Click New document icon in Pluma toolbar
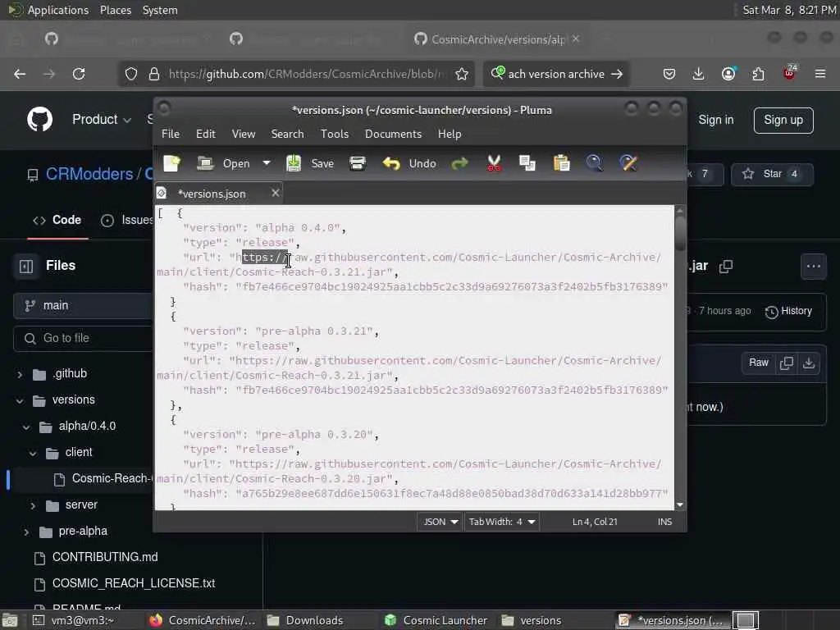The width and height of the screenshot is (840, 630). [x=172, y=163]
